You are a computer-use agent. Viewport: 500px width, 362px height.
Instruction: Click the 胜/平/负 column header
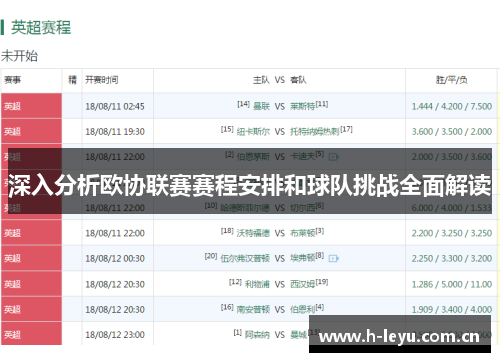pyautogui.click(x=452, y=80)
